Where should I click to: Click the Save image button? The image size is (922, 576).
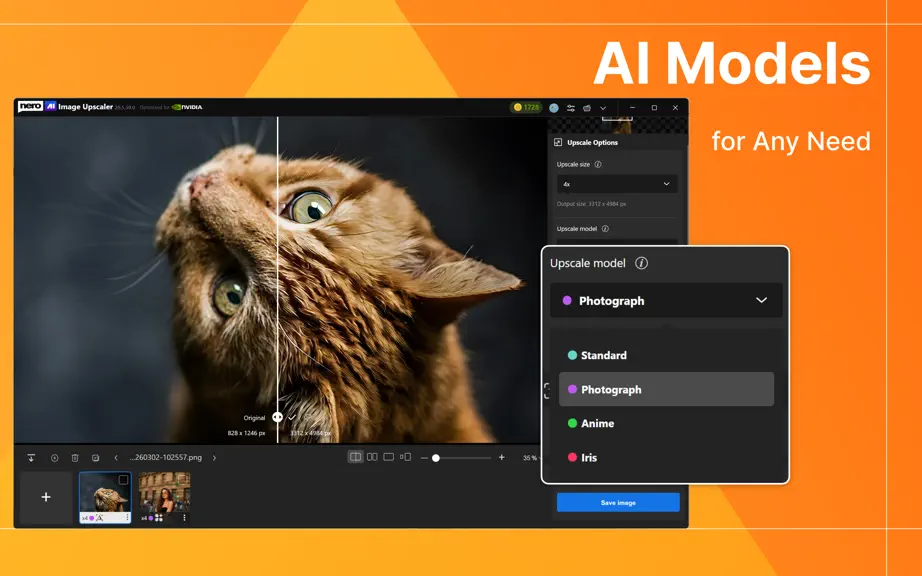click(x=618, y=503)
